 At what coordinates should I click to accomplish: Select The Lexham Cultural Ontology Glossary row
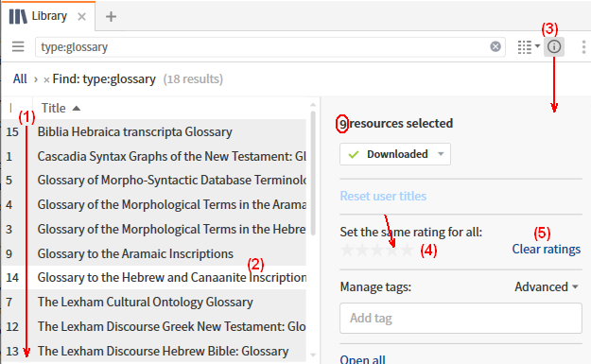click(154, 302)
